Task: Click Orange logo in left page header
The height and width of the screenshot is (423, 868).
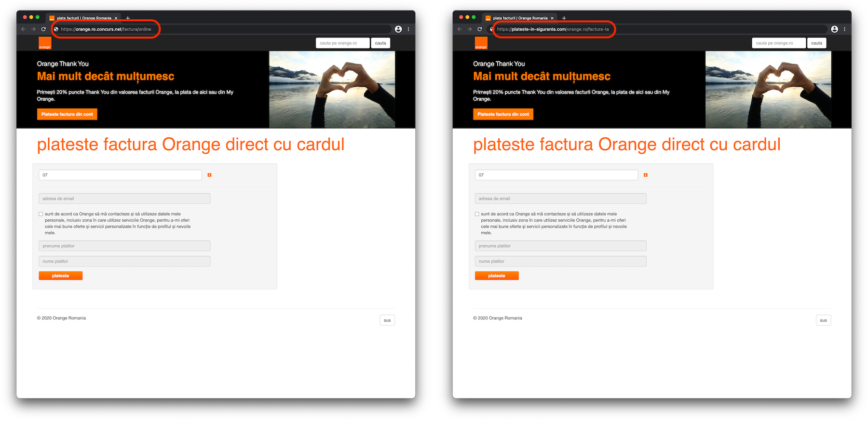Action: tap(45, 43)
